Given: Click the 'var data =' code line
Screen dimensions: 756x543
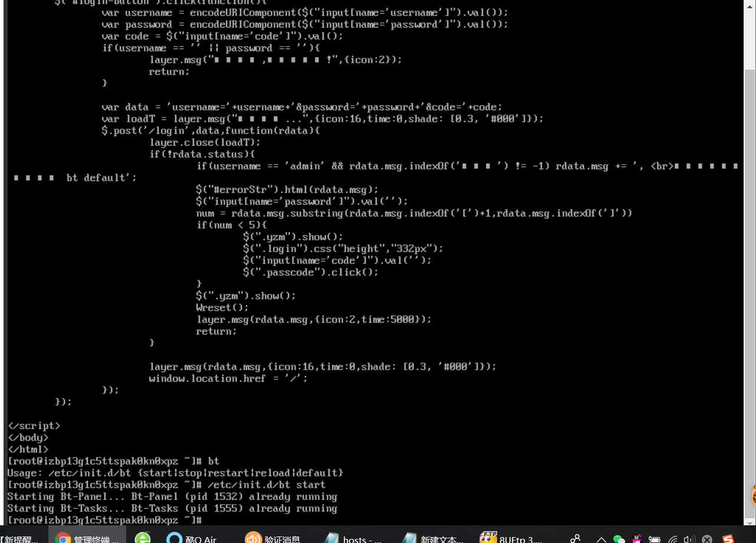Looking at the screenshot, I should click(302, 107).
